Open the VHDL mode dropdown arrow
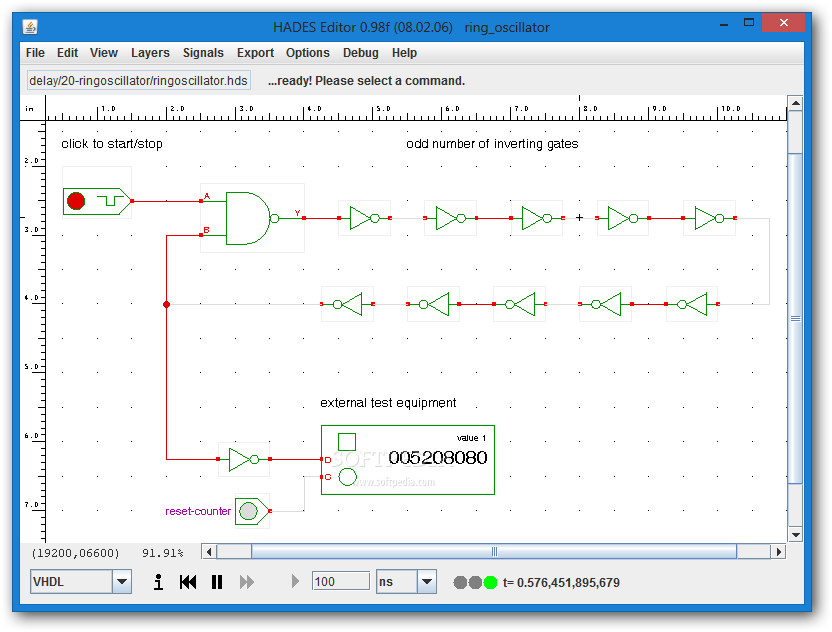The image size is (832, 632). pyautogui.click(x=122, y=582)
